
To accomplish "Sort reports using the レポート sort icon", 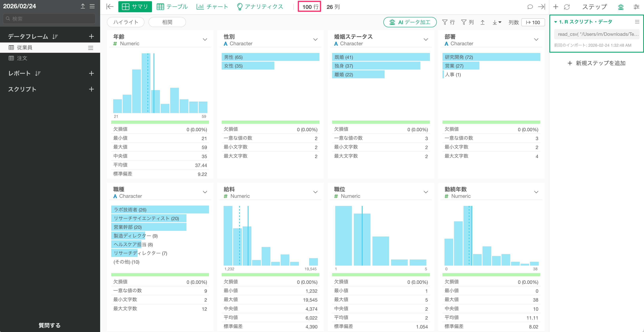I will pyautogui.click(x=38, y=73).
